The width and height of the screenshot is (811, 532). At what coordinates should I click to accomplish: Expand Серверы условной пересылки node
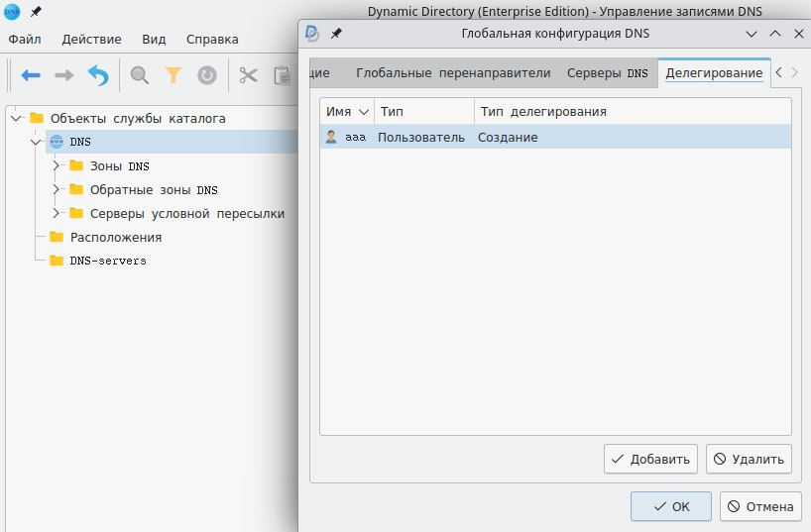point(57,213)
